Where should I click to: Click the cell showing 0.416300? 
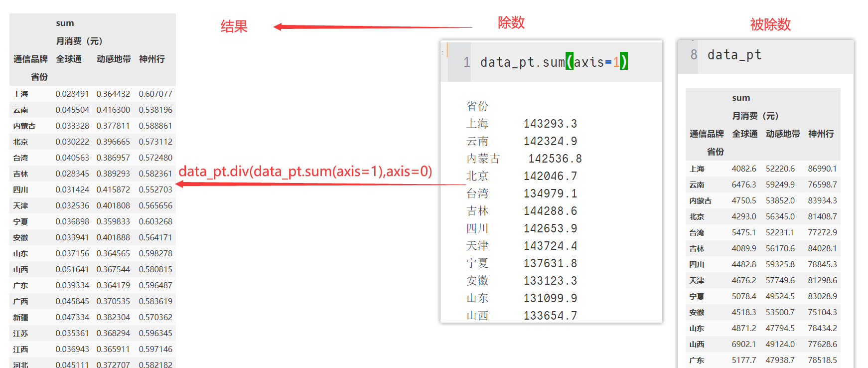(113, 110)
